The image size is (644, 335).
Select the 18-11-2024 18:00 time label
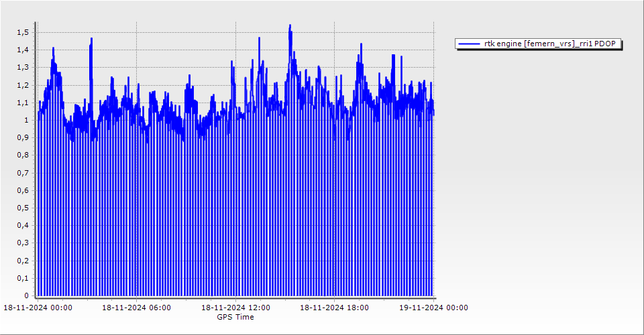[334, 308]
